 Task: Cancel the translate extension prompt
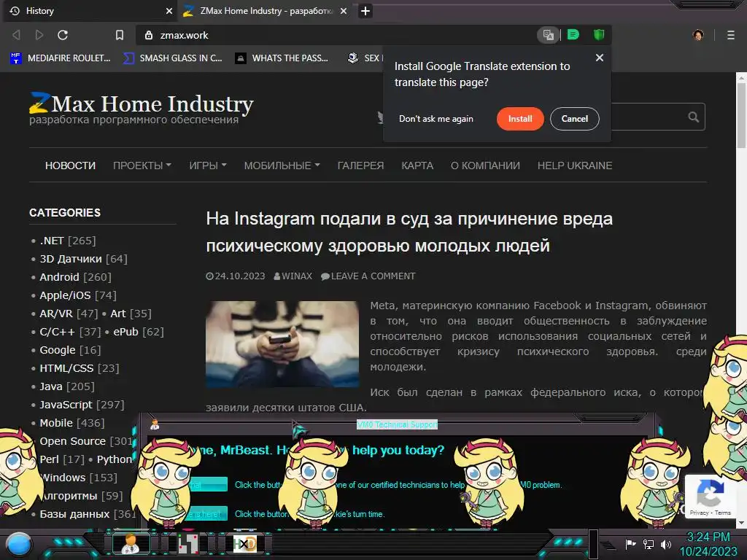coord(575,119)
